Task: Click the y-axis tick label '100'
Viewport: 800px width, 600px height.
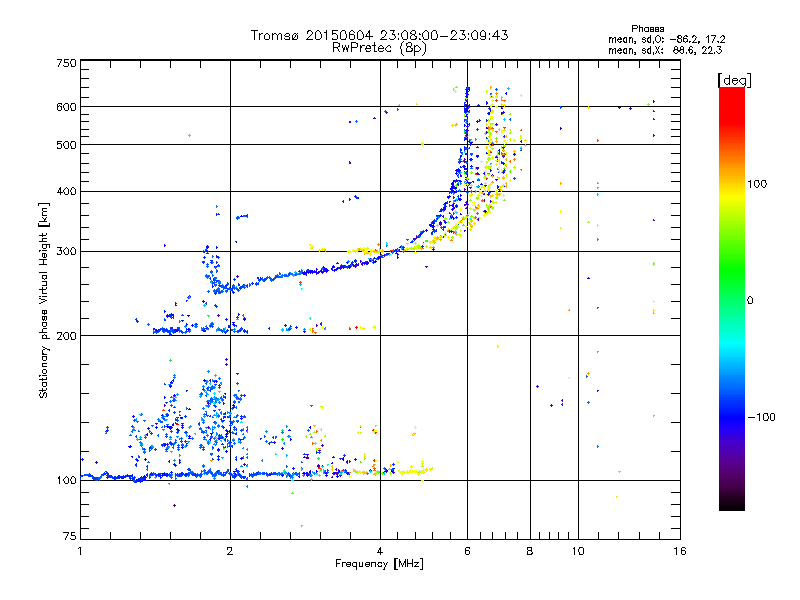Action: click(x=67, y=480)
